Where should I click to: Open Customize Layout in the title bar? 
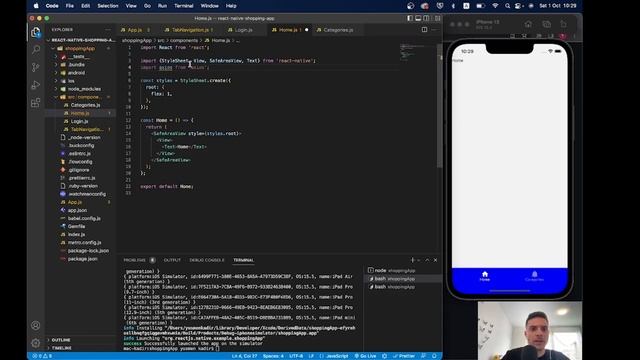[438, 18]
